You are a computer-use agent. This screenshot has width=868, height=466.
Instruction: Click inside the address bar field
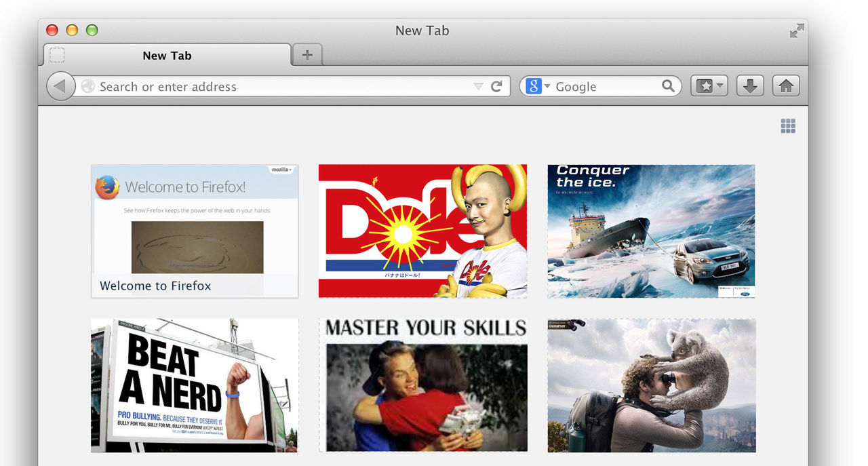[x=271, y=86]
